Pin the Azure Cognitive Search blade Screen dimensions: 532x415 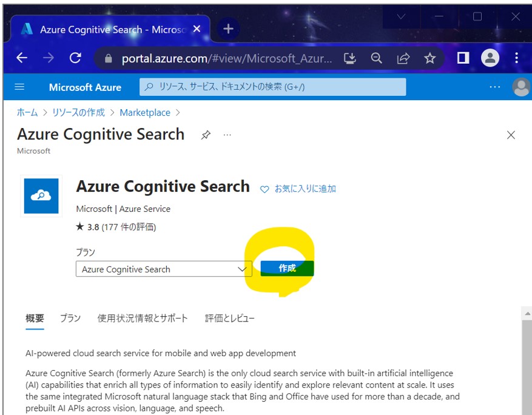[206, 135]
